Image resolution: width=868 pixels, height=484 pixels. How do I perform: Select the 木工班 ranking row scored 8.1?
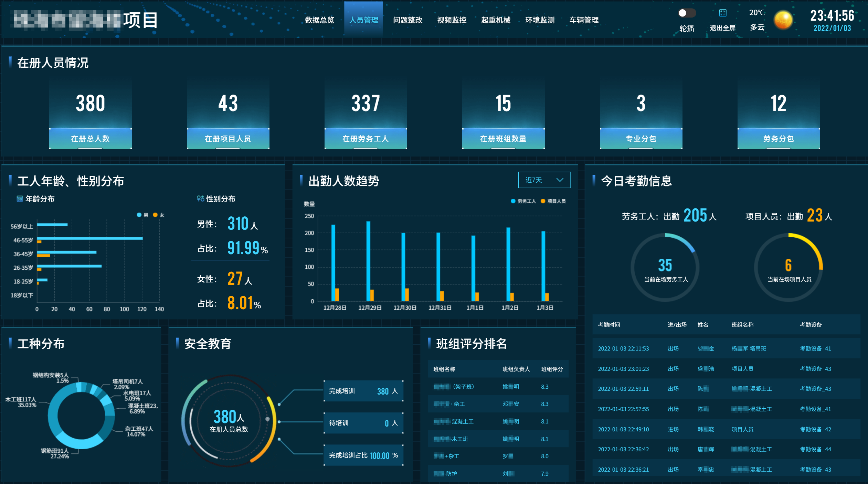[498, 439]
